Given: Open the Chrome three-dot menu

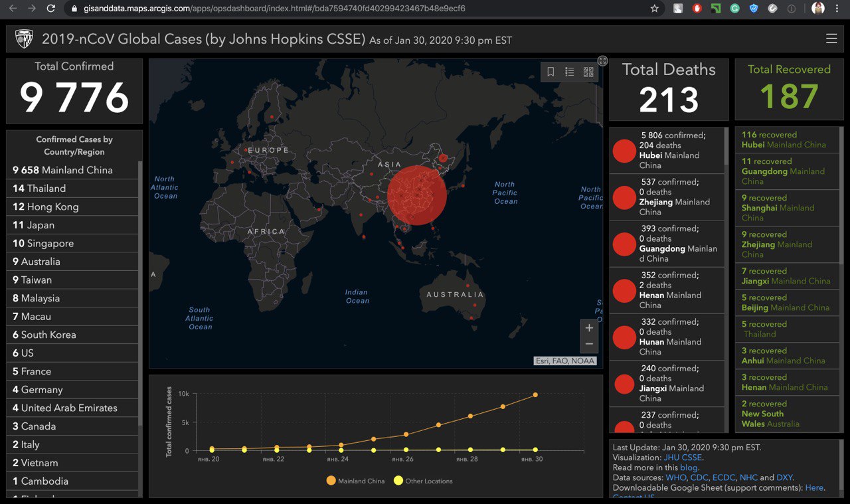Looking at the screenshot, I should coord(838,9).
